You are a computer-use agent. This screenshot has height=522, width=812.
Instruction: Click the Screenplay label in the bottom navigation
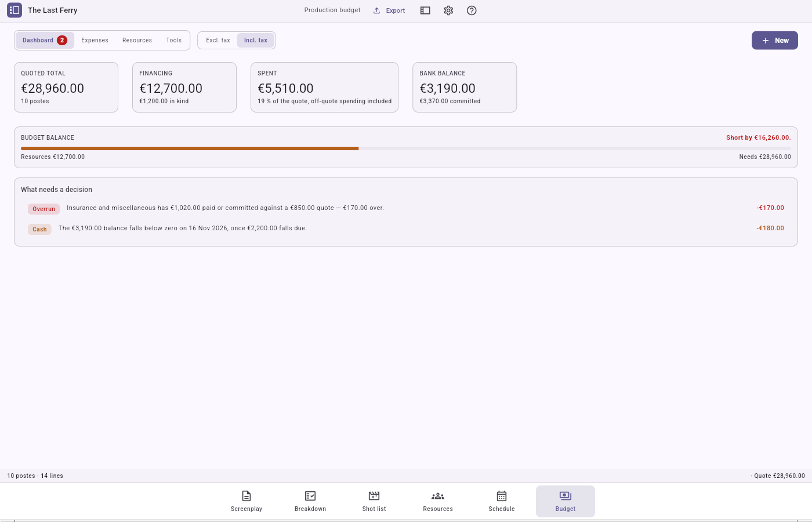(x=246, y=509)
